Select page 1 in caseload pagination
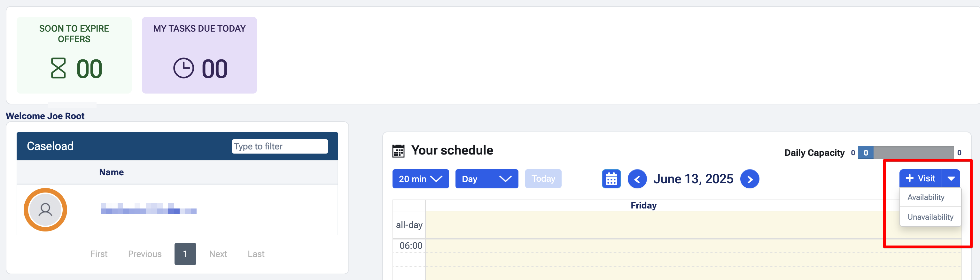980x280 pixels. coord(185,254)
